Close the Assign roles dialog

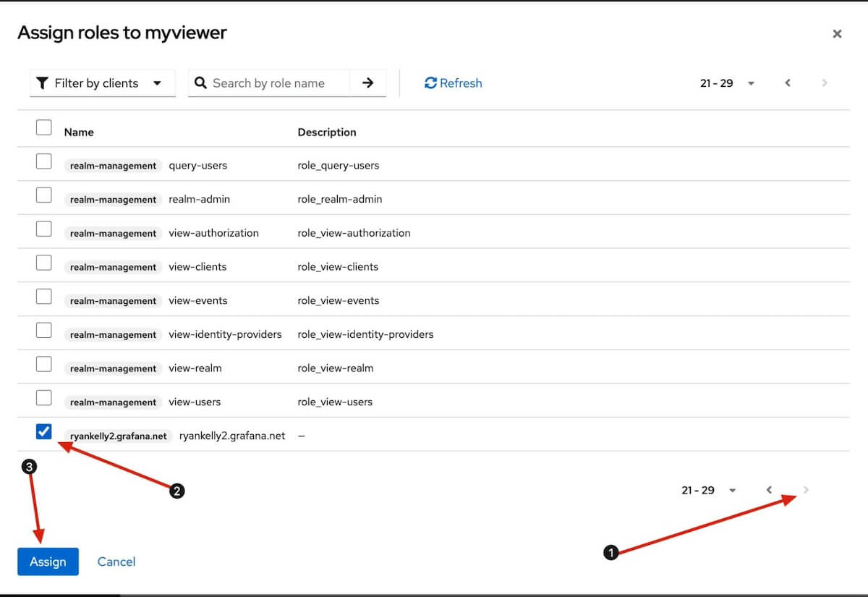point(837,33)
